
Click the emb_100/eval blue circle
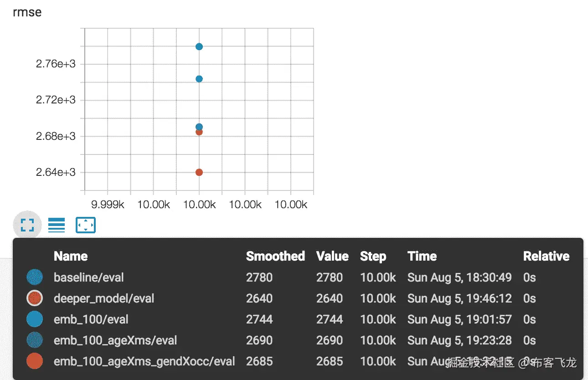tap(35, 319)
